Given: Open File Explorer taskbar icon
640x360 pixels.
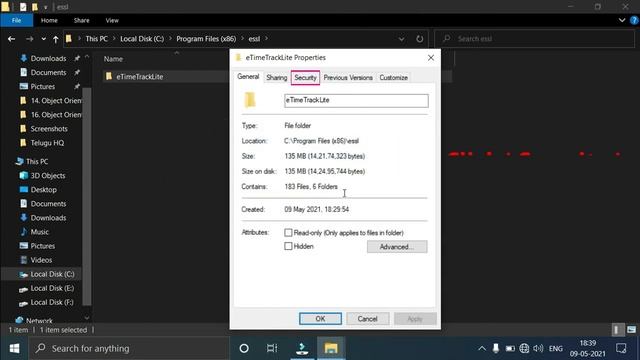Looking at the screenshot, I should click(x=331, y=349).
